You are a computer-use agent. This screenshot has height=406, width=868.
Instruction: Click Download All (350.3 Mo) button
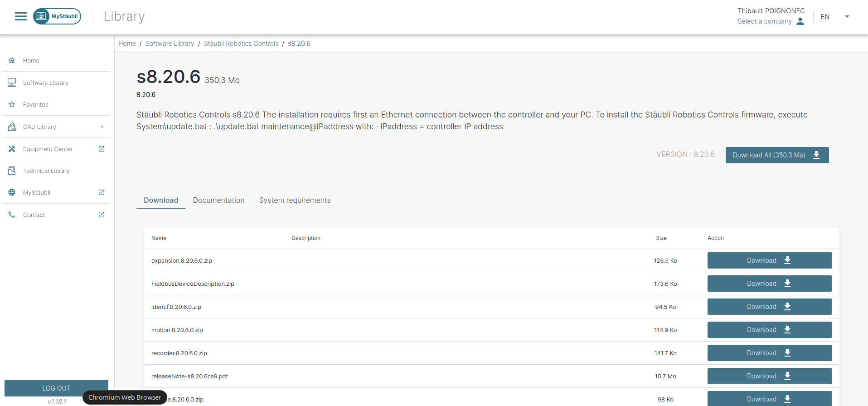click(x=777, y=155)
